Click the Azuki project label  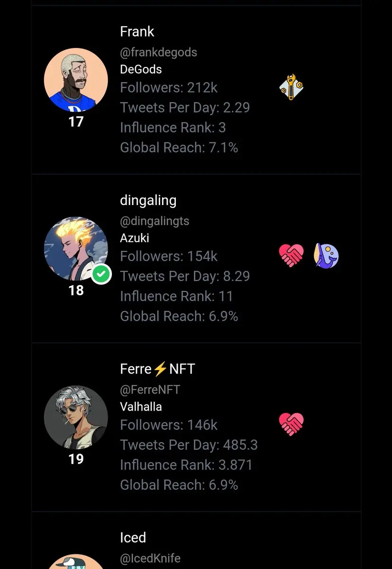click(x=135, y=238)
